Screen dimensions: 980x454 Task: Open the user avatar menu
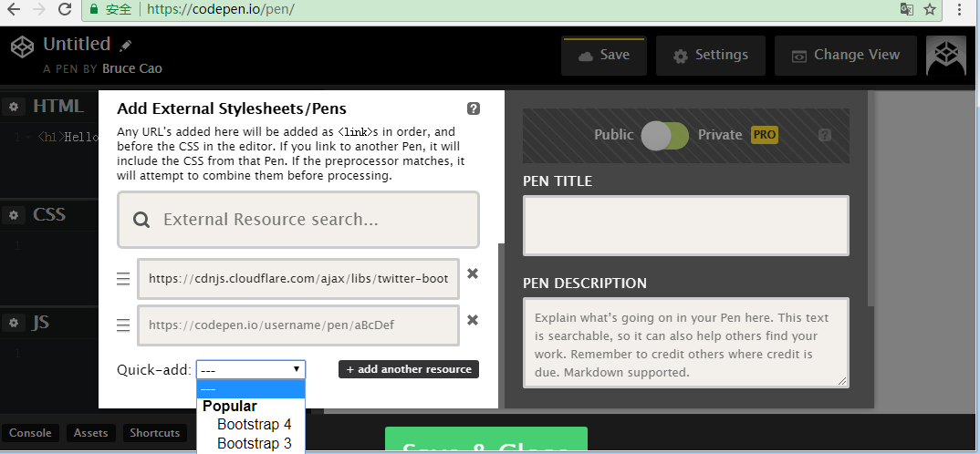pyautogui.click(x=945, y=55)
